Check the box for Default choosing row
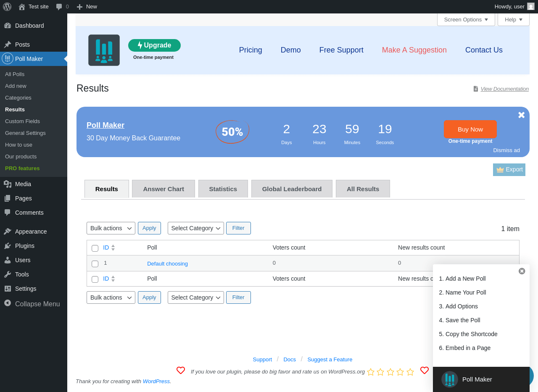538x392 pixels. click(95, 264)
